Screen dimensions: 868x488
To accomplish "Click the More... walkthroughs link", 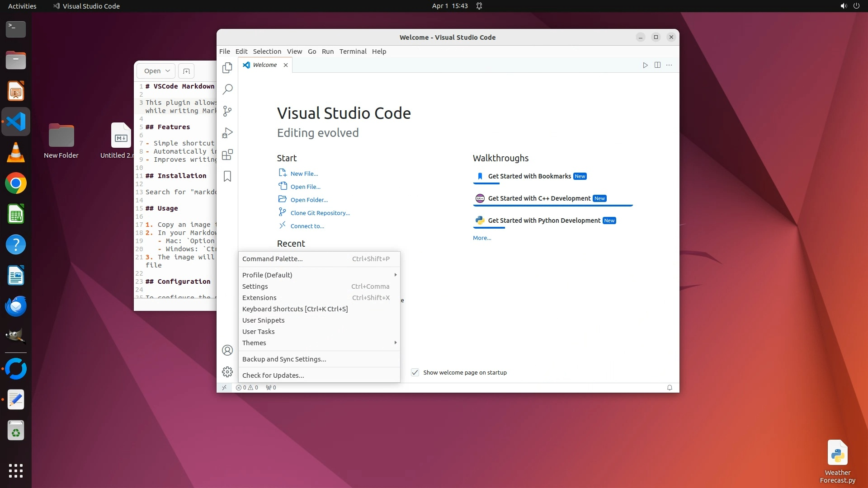I will click(481, 238).
